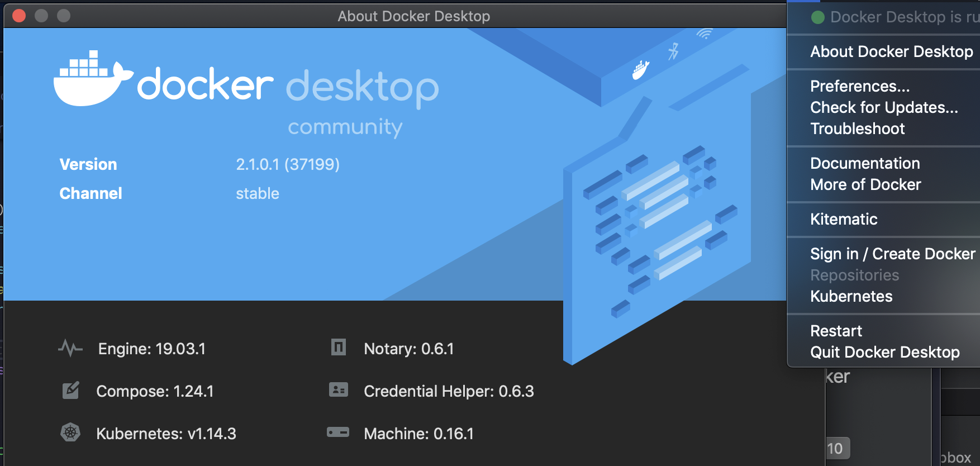Image resolution: width=980 pixels, height=466 pixels.
Task: Click the Credential Helper card icon
Action: click(x=339, y=389)
